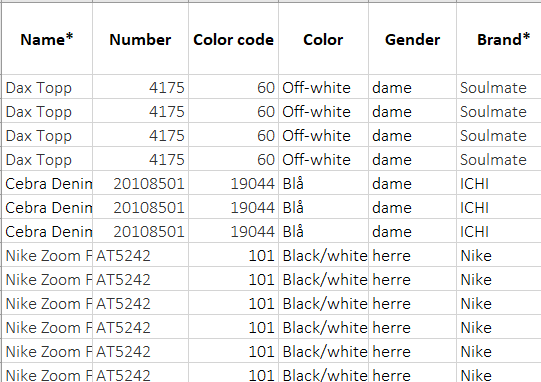This screenshot has height=382, width=541.
Task: Select the Color header cell
Action: pyautogui.click(x=323, y=39)
